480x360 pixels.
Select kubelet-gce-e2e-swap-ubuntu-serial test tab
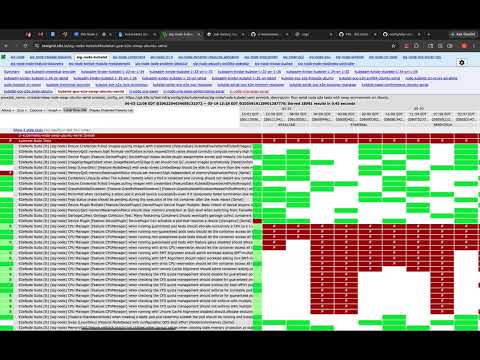(x=91, y=91)
